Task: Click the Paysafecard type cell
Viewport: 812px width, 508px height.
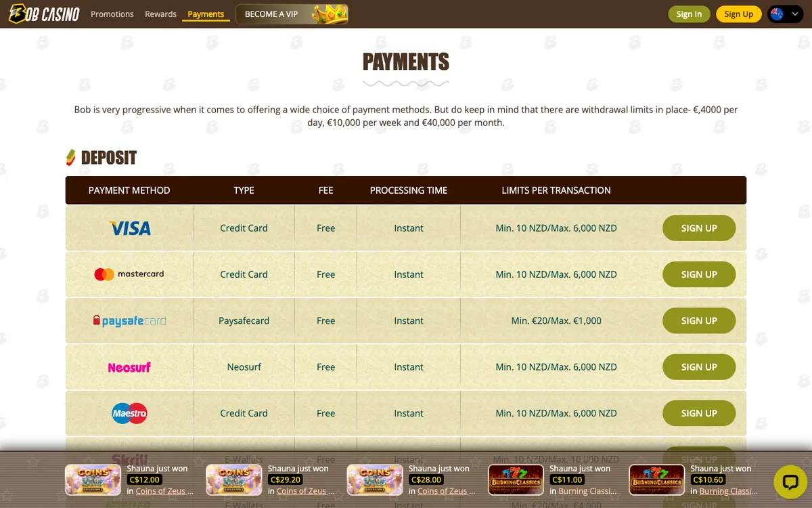Action: [x=244, y=320]
